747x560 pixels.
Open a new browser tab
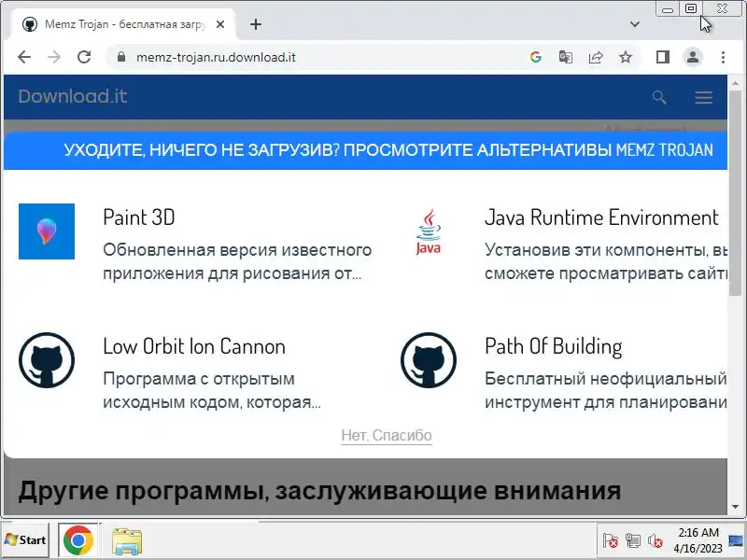click(x=256, y=24)
